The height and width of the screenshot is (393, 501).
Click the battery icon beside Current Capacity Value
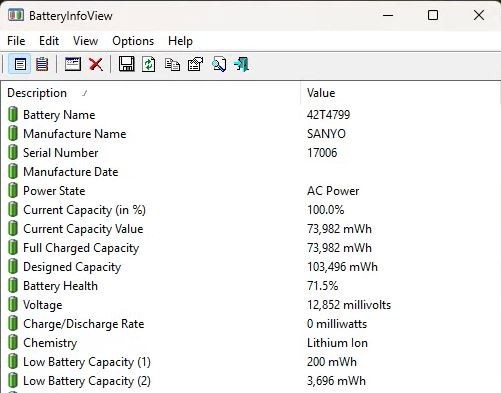pyautogui.click(x=13, y=228)
